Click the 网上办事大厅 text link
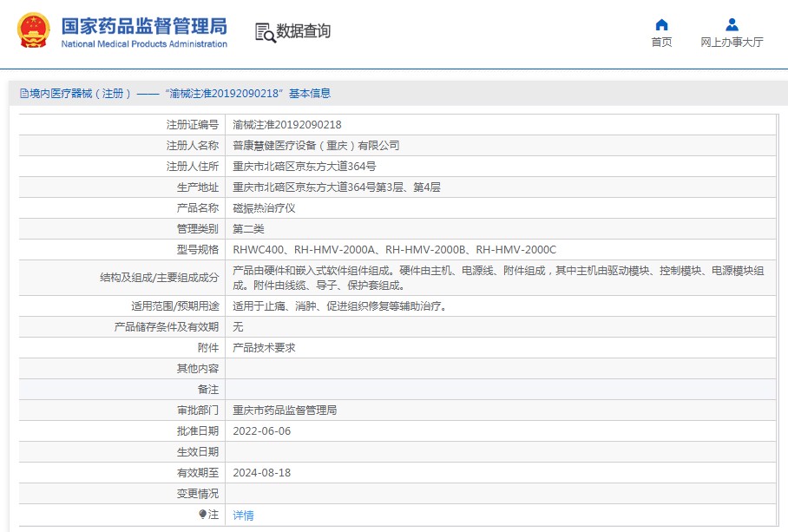788x532 pixels. (732, 43)
